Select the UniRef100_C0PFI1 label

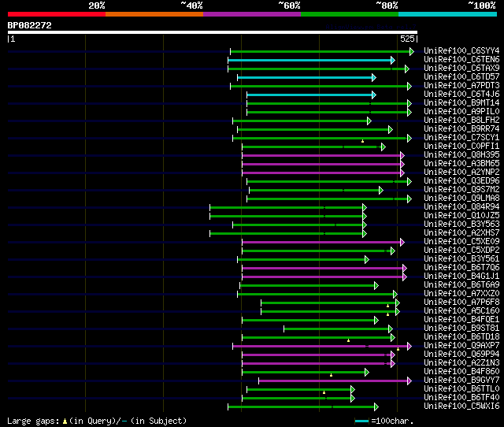(461, 147)
